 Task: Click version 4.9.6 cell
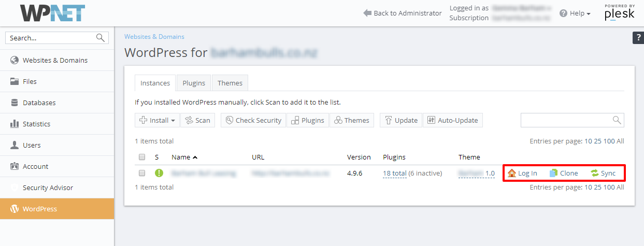356,173
